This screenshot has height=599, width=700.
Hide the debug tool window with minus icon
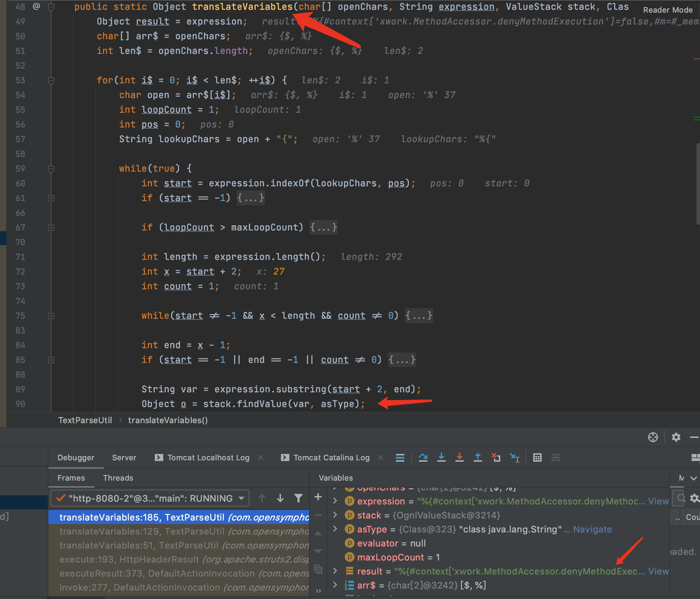tap(694, 437)
